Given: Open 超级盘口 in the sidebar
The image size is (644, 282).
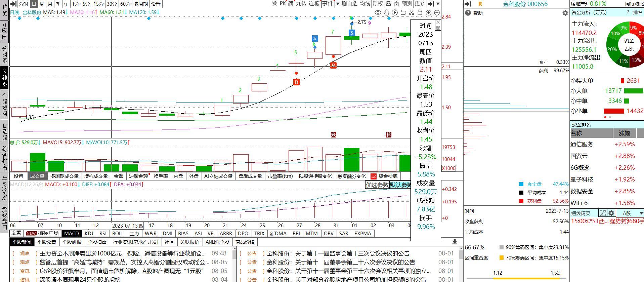Looking at the screenshot, I should pyautogui.click(x=5, y=218).
